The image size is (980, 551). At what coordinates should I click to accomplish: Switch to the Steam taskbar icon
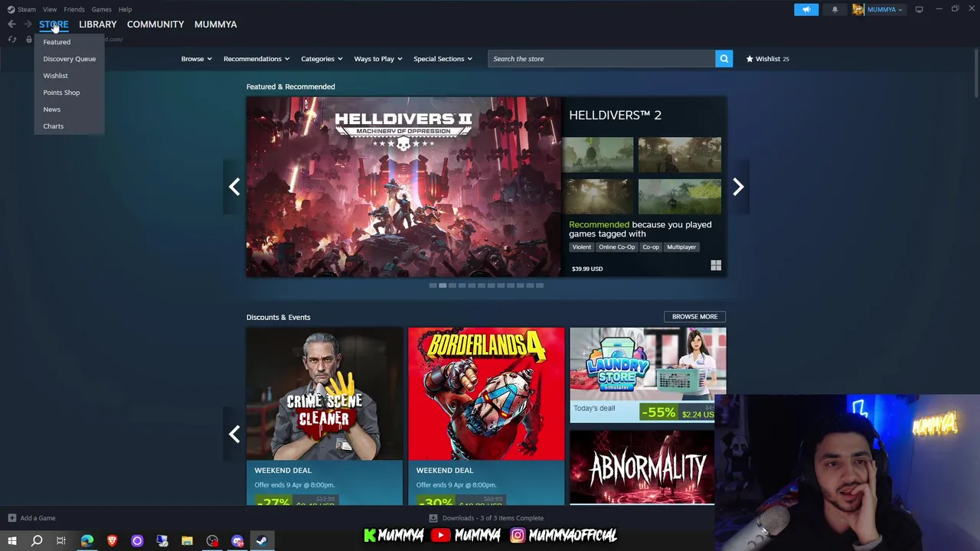pyautogui.click(x=262, y=541)
